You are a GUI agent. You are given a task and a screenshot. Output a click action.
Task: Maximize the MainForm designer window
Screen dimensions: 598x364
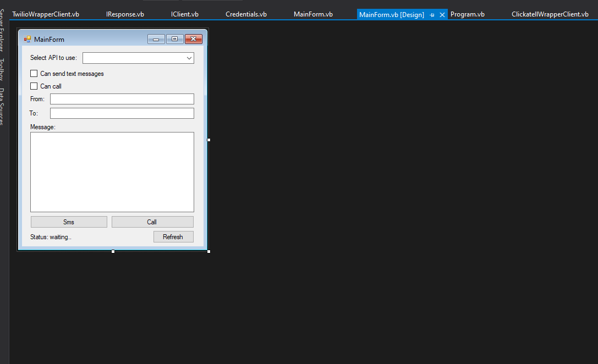[175, 39]
